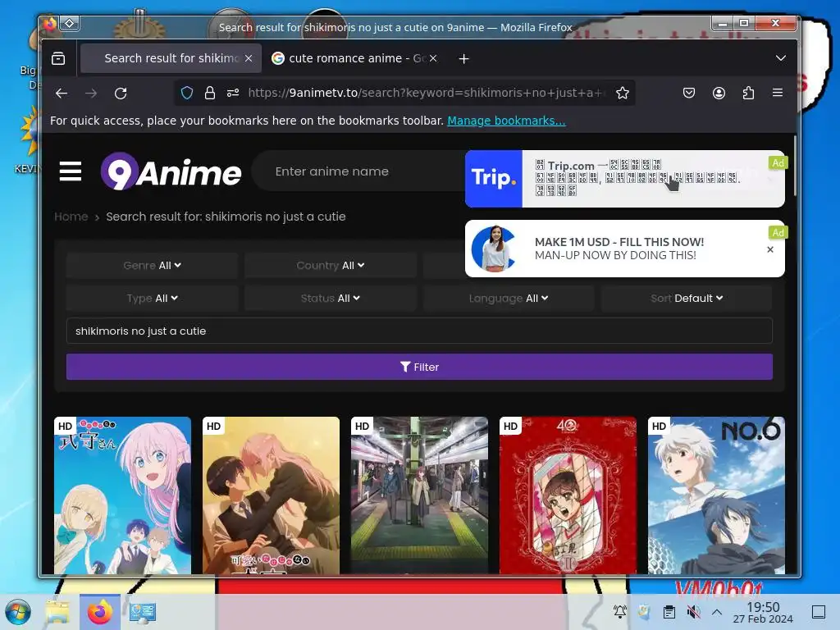The image size is (840, 630).
Task: Open the clipboard tray icon
Action: [x=669, y=612]
